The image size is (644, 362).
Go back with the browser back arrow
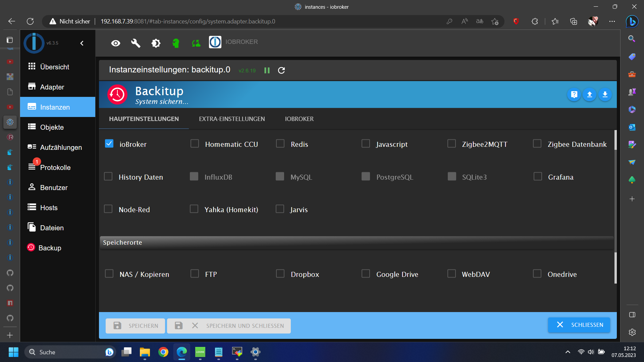pos(12,21)
